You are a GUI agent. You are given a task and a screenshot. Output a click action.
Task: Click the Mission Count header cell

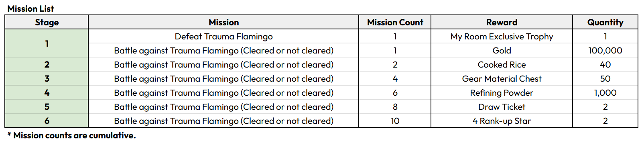(395, 22)
